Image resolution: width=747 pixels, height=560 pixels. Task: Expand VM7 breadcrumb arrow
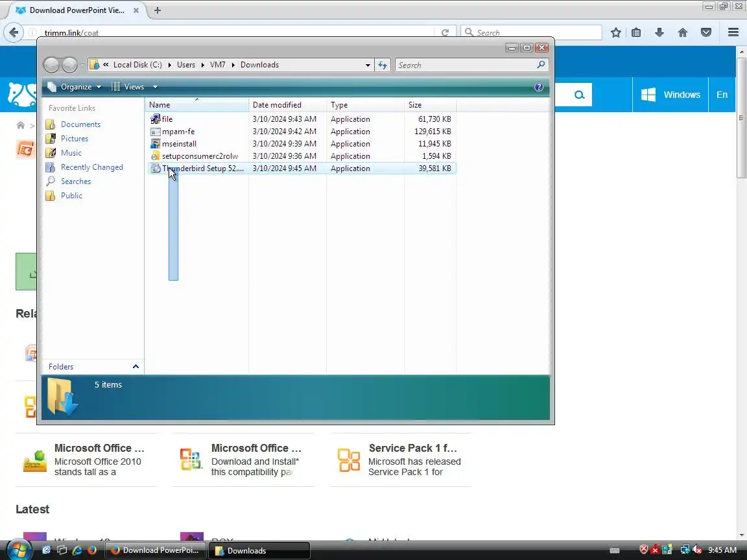233,65
